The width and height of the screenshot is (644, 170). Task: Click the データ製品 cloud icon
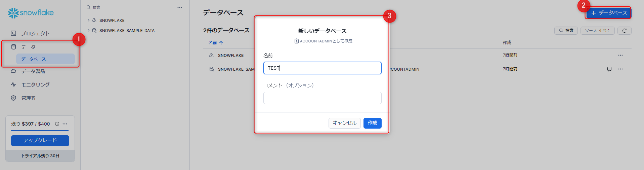13,71
